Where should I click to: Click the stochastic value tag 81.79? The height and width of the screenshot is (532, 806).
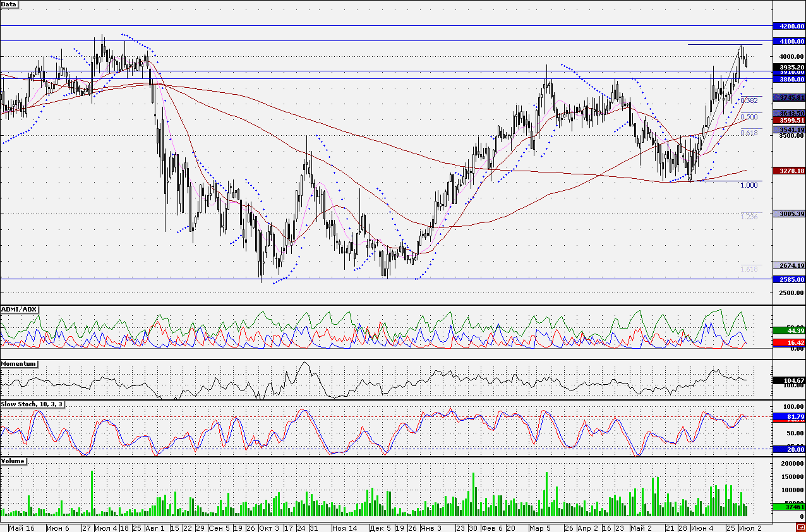tap(790, 417)
